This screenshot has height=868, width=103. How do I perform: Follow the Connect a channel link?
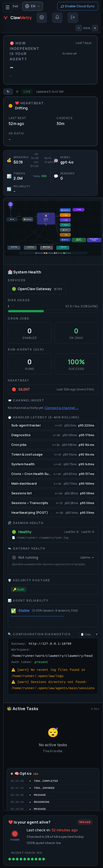(x=61, y=408)
